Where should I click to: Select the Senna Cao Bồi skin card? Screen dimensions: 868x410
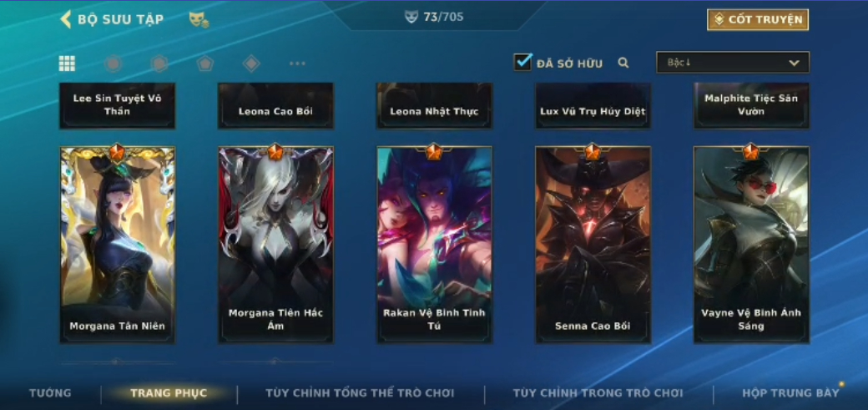click(593, 245)
